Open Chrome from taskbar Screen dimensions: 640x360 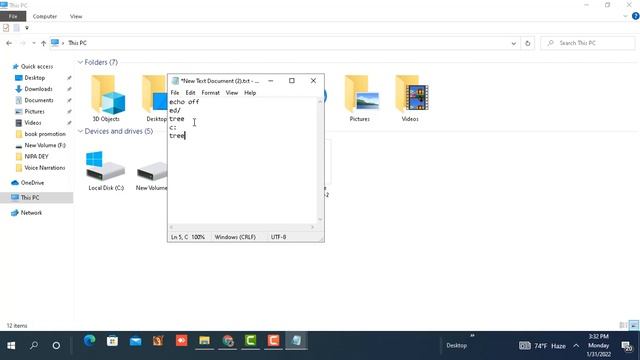pyautogui.click(x=228, y=341)
